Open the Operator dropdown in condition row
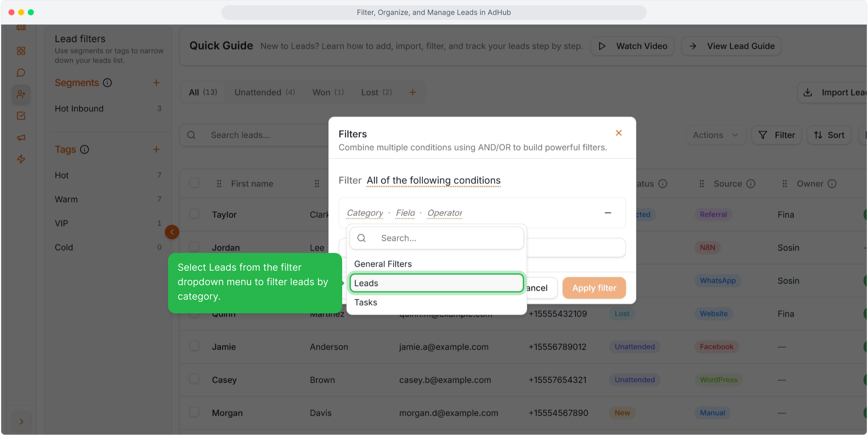Viewport: 868px width, 435px height. click(444, 213)
